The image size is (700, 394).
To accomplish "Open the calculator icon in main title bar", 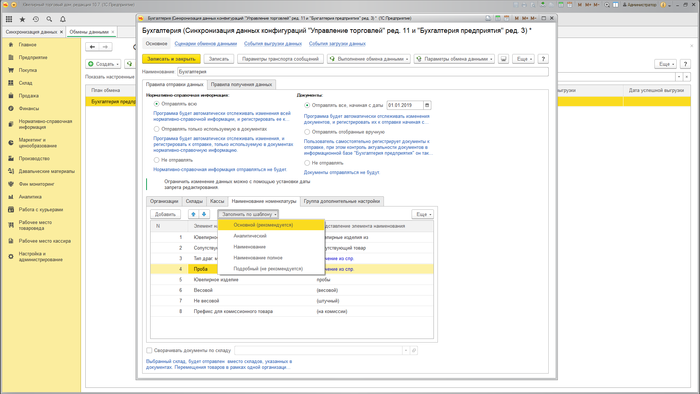I will click(561, 5).
